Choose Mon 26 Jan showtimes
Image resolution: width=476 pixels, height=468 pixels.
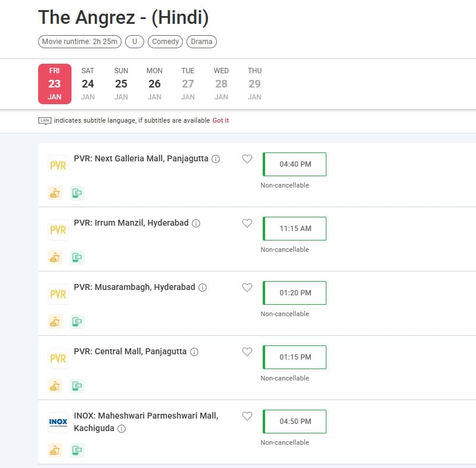point(154,83)
